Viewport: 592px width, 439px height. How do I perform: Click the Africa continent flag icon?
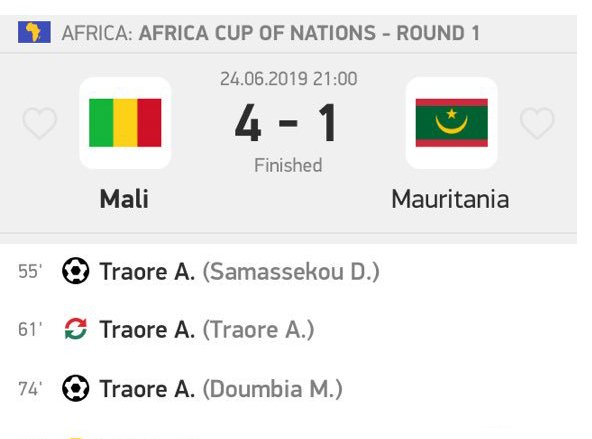point(34,32)
